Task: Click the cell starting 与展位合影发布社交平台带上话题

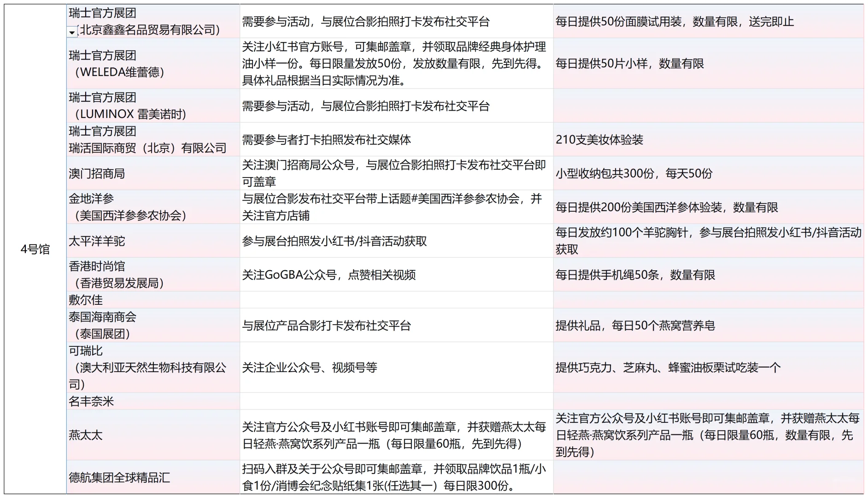Action: tap(396, 207)
